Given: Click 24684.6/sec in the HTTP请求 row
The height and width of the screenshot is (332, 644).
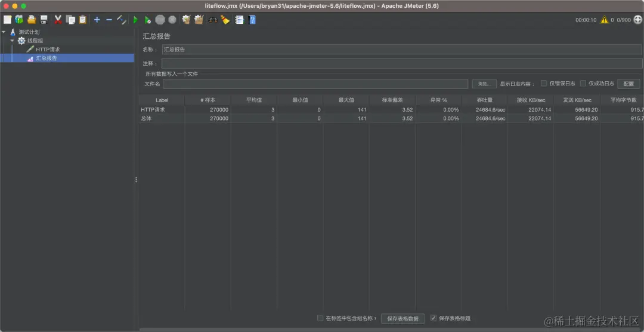Looking at the screenshot, I should 490,110.
